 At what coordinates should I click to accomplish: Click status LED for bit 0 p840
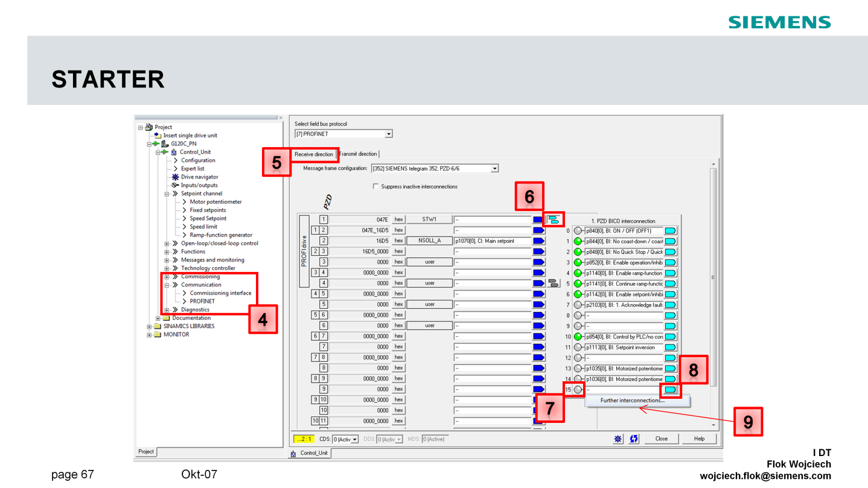tap(578, 230)
